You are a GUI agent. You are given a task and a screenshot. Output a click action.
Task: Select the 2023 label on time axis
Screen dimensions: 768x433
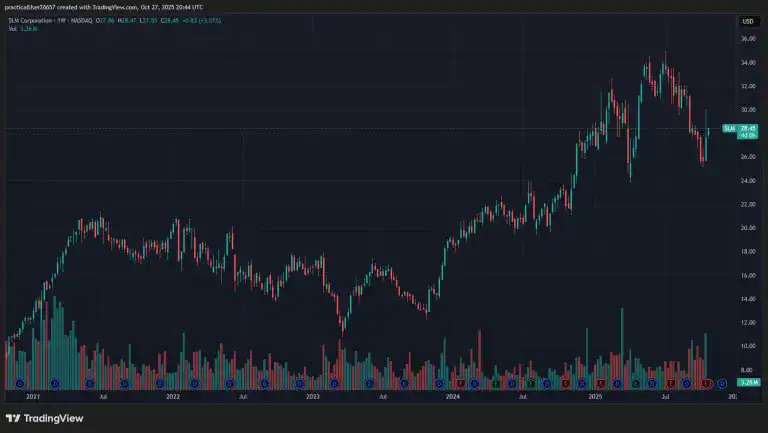313,397
